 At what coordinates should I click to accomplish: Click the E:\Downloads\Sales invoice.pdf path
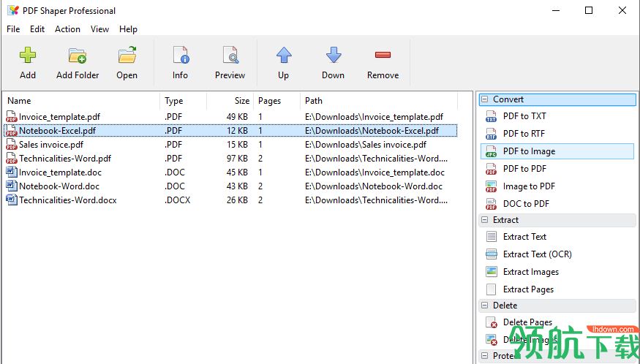[x=365, y=145]
